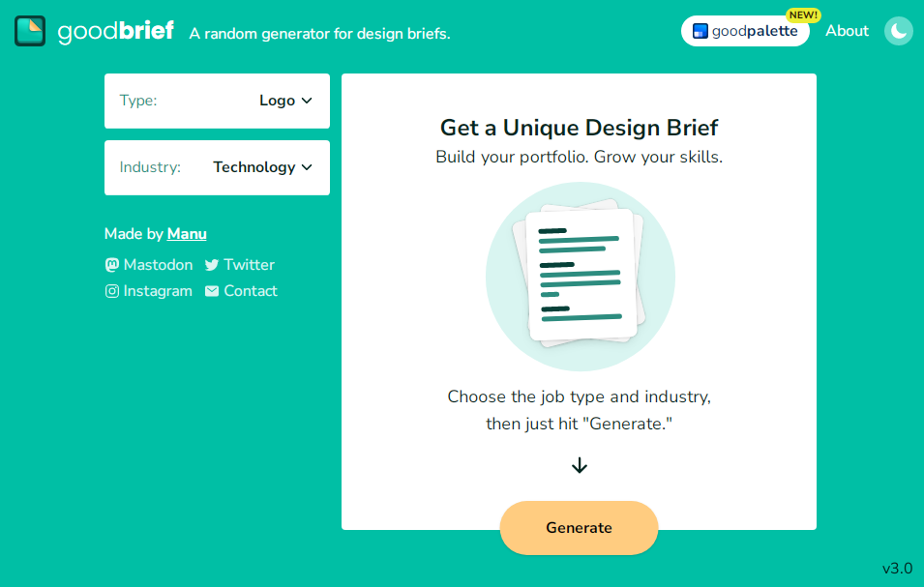Click the goodpalette blue square icon

[x=700, y=31]
